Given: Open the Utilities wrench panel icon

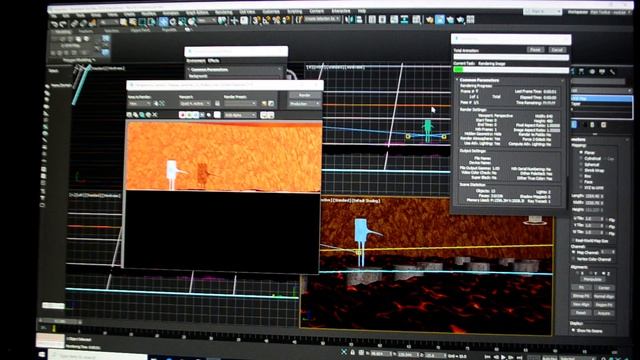Looking at the screenshot, I should (x=613, y=72).
